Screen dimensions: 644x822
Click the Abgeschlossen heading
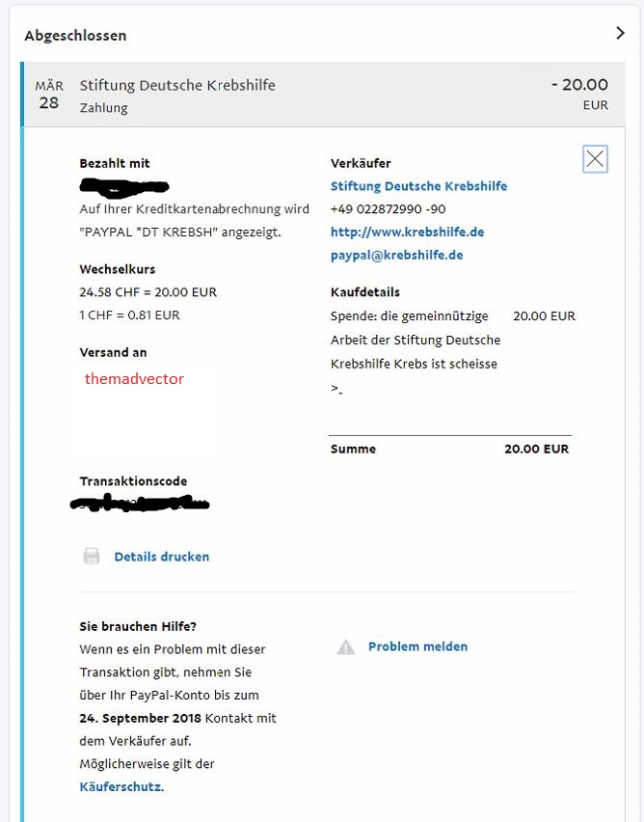tap(75, 36)
